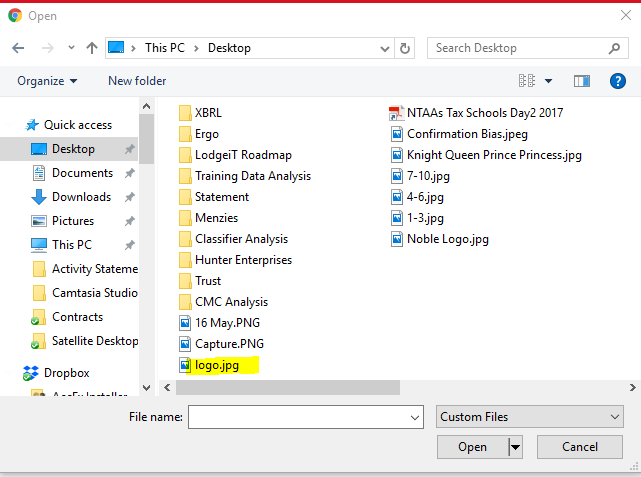Viewport: 641px width, 477px height.
Task: Click the Search Desktop field
Action: point(527,48)
